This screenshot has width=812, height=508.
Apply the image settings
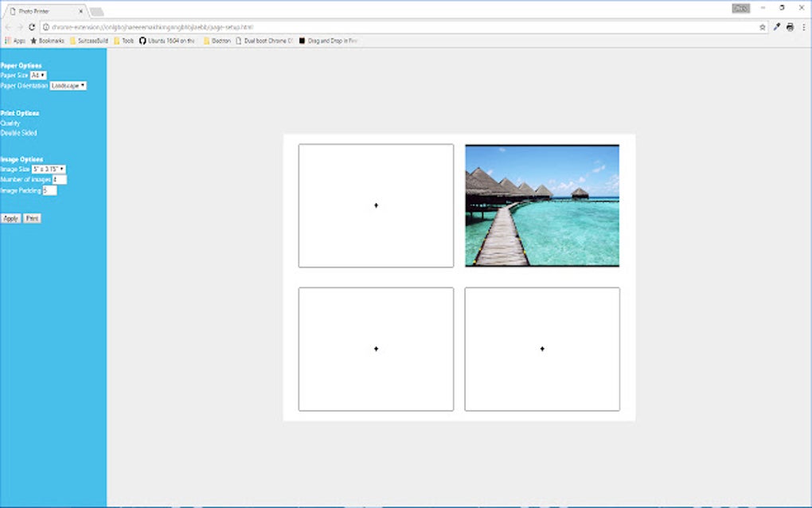[x=10, y=217]
